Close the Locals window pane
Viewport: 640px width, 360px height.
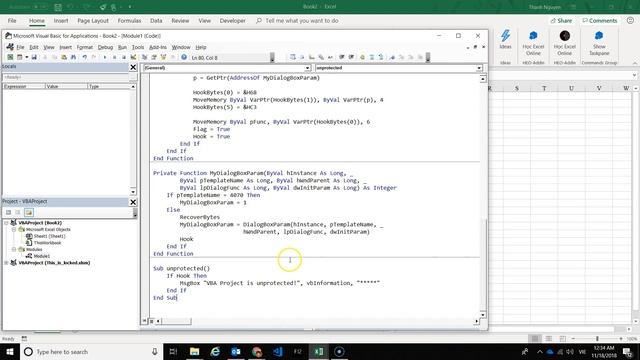[x=133, y=67]
